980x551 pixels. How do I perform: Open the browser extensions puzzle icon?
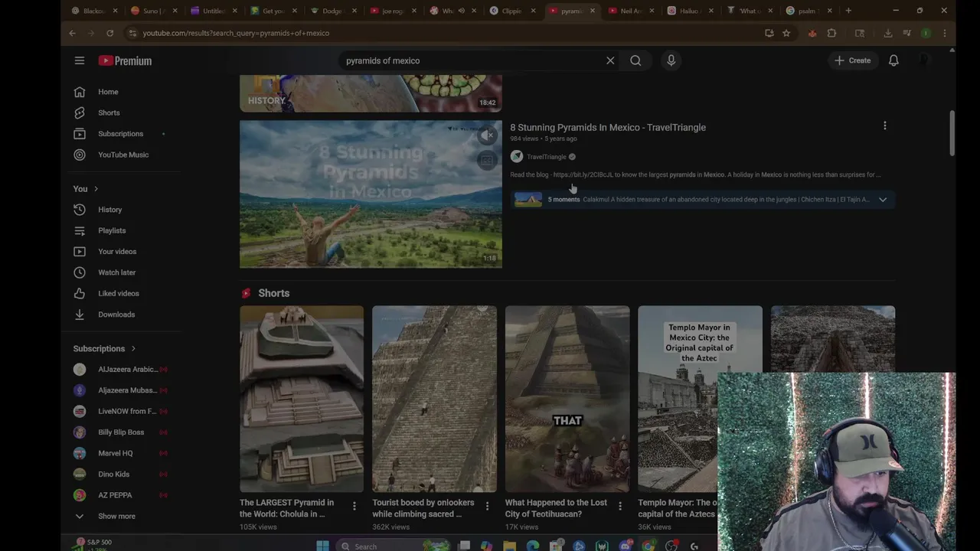pos(831,33)
